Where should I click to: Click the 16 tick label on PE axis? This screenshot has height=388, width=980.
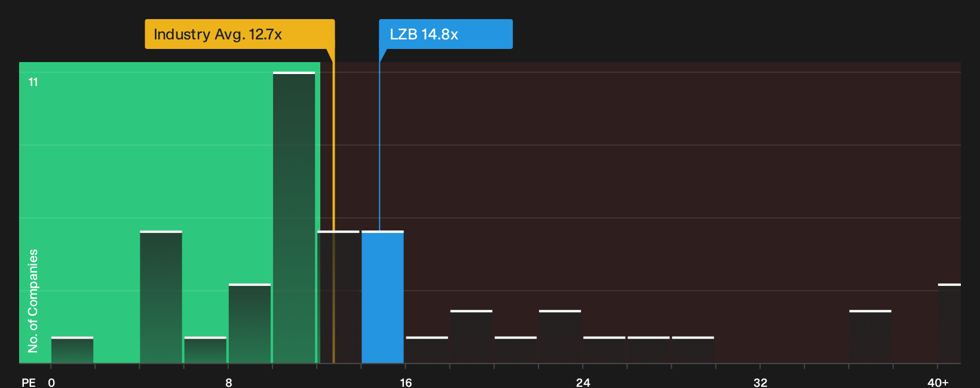[x=406, y=382]
